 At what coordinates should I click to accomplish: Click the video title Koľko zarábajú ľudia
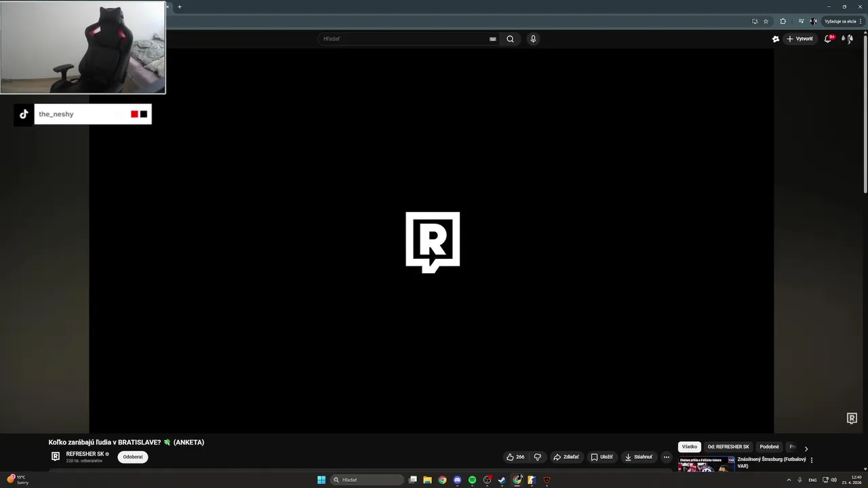click(126, 443)
